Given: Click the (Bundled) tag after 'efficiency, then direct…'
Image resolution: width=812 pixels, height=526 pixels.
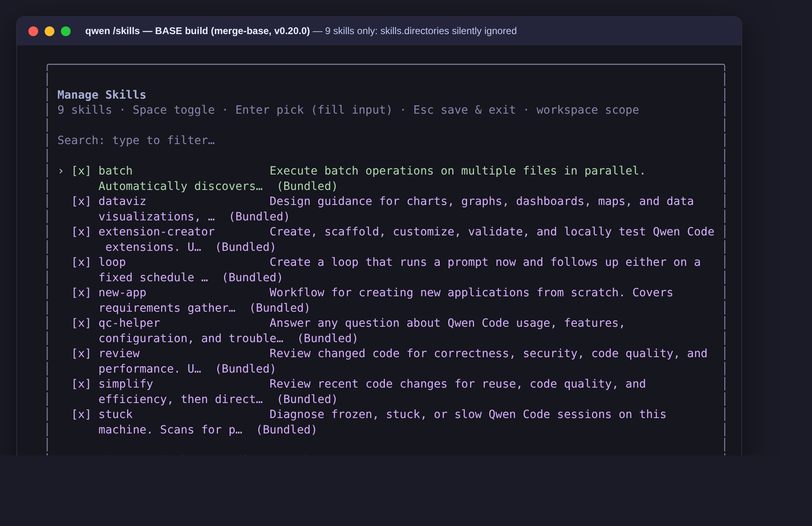Looking at the screenshot, I should point(307,399).
